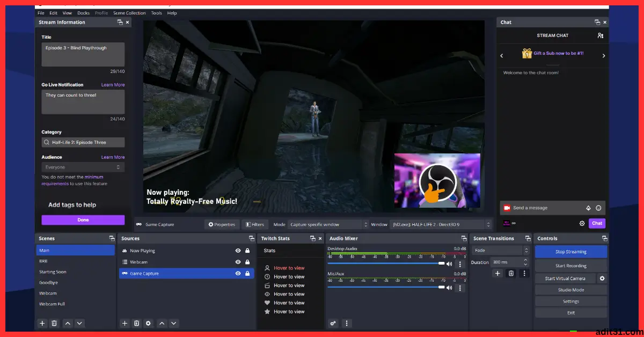Undock the Twitch Stats panel
The height and width of the screenshot is (337, 644).
click(313, 238)
